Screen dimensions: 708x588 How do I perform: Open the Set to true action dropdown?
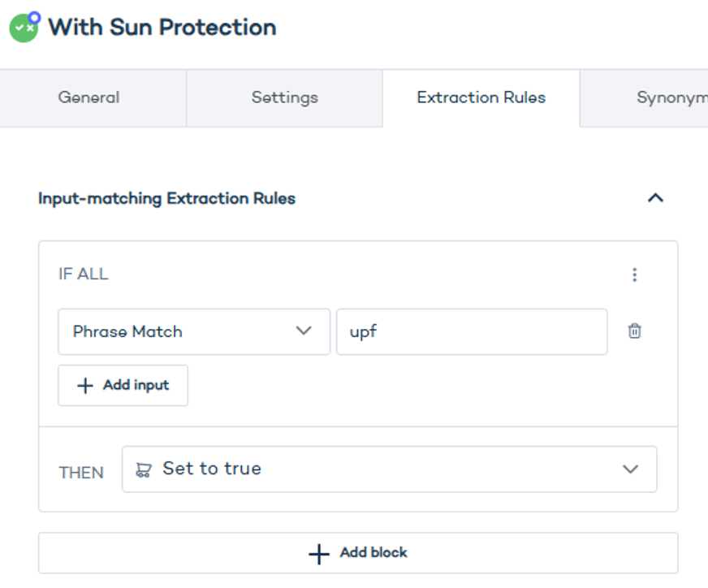[390, 469]
